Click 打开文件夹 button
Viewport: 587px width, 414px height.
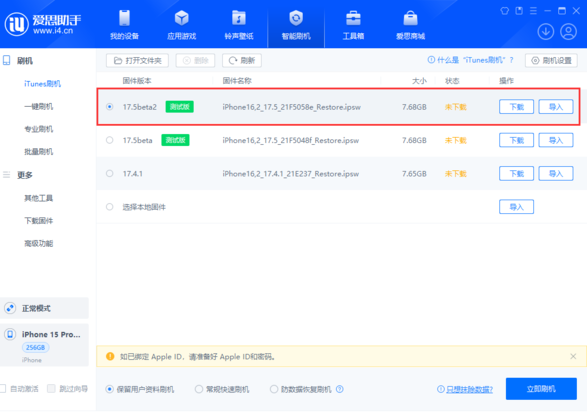(137, 60)
